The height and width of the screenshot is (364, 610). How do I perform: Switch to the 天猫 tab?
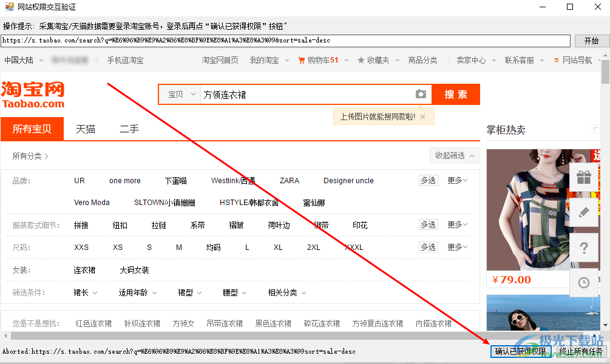click(86, 129)
